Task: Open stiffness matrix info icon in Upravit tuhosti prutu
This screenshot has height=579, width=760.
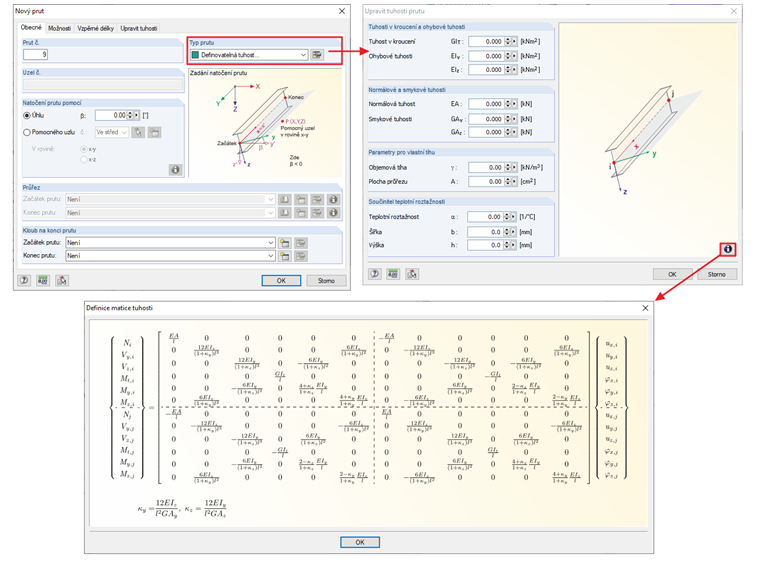Action: [x=728, y=249]
